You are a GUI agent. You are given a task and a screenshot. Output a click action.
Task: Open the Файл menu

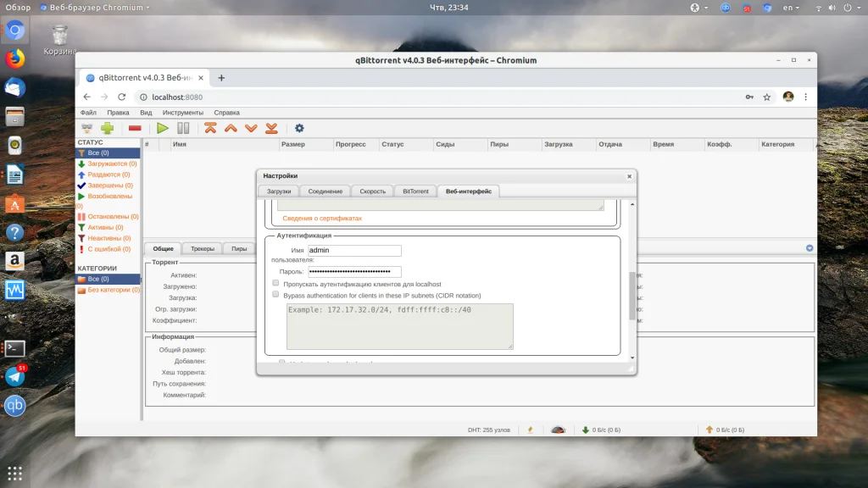(x=88, y=113)
